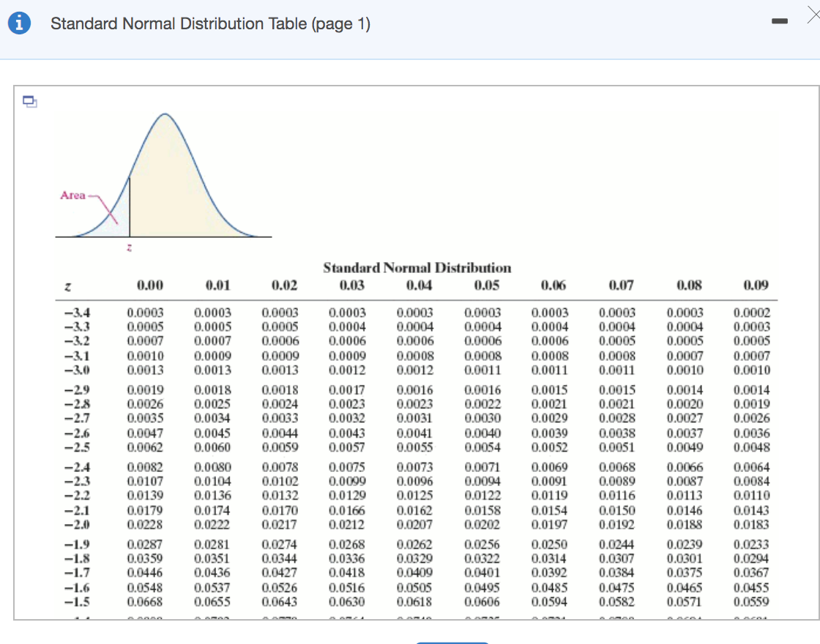The height and width of the screenshot is (644, 820).
Task: Click value 0.0047 in row −2.6
Action: [145, 433]
